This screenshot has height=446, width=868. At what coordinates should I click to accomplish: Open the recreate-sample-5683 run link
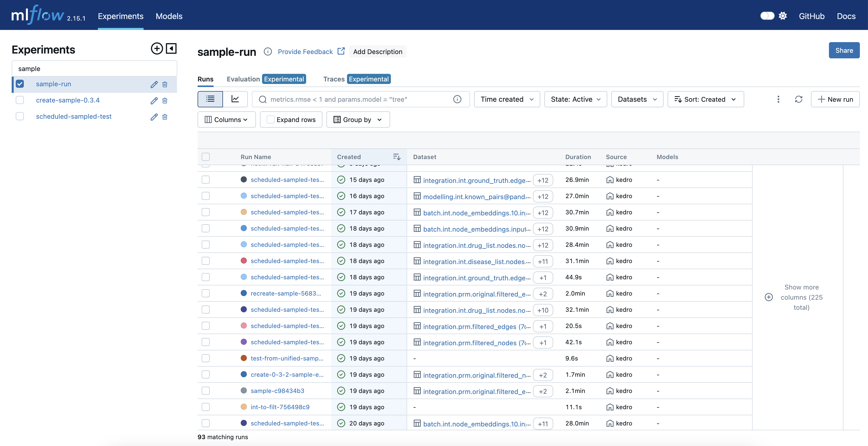[x=285, y=293]
